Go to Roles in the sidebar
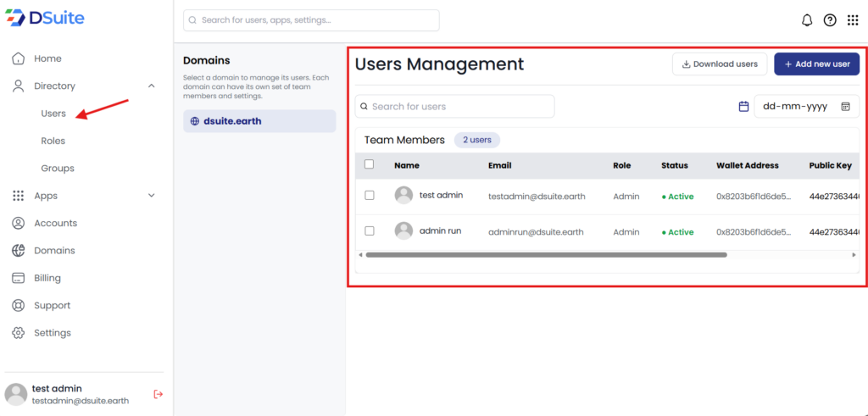The height and width of the screenshot is (416, 868). click(x=53, y=141)
